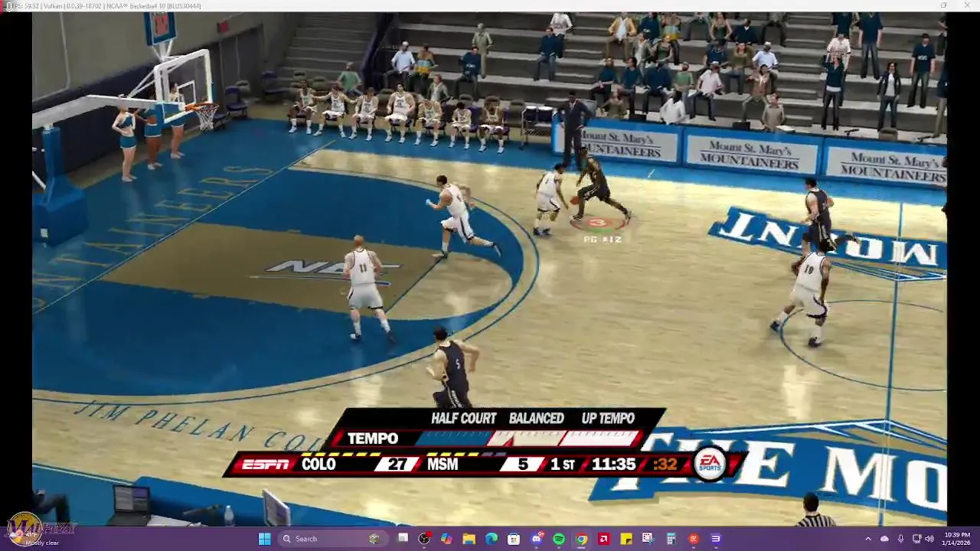Open the Windows Start menu
Screen dimensions: 980x551
(x=264, y=539)
